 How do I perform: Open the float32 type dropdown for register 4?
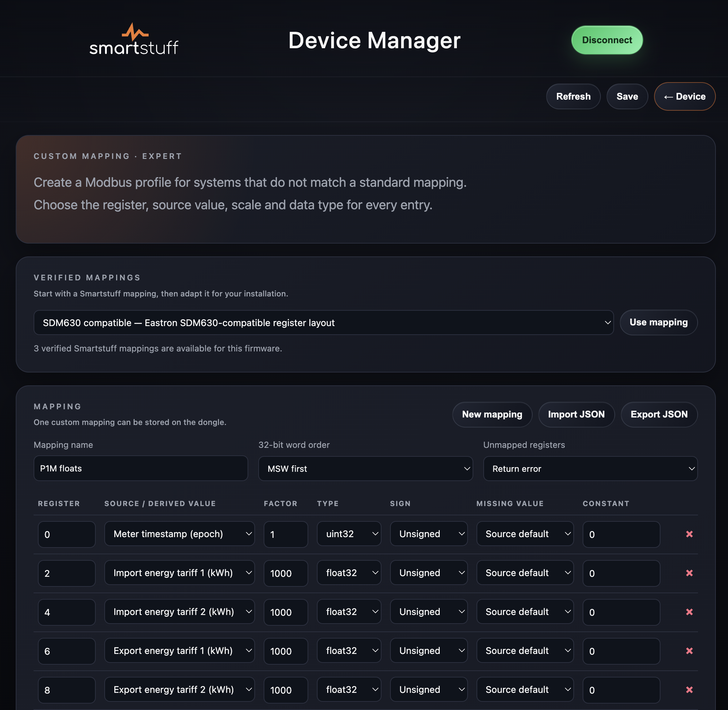(x=349, y=612)
